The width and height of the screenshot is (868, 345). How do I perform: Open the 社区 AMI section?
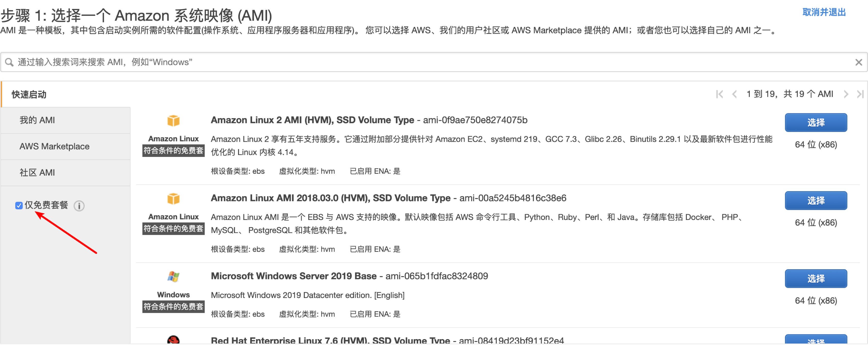(37, 173)
